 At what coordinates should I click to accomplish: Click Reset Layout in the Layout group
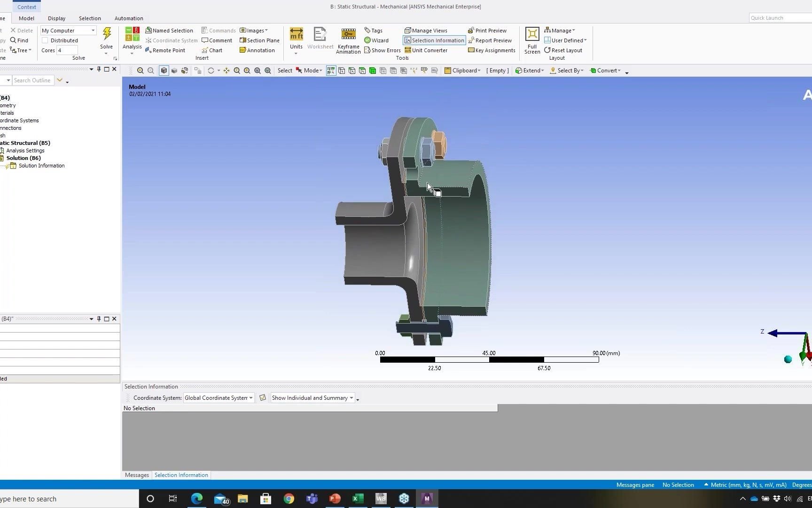[563, 50]
